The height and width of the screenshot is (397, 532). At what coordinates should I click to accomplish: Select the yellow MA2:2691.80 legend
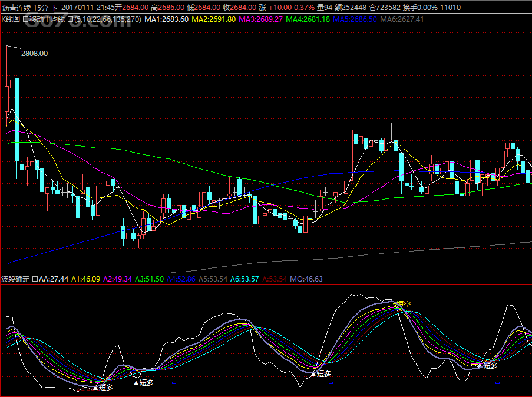(x=214, y=19)
